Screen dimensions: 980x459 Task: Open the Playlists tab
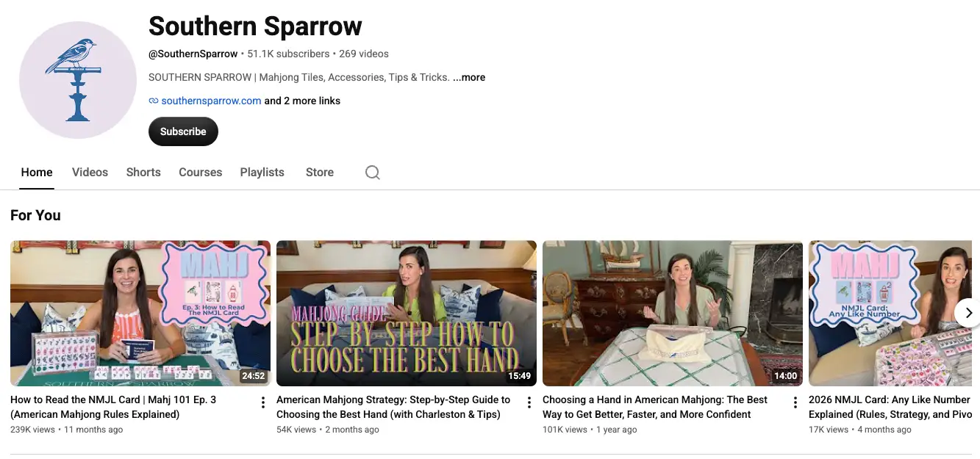[262, 173]
